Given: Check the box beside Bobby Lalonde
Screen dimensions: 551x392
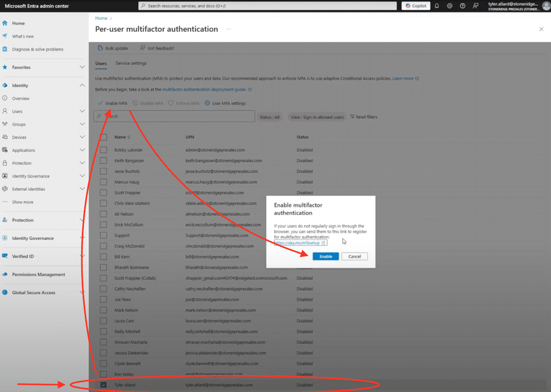Looking at the screenshot, I should tap(103, 150).
